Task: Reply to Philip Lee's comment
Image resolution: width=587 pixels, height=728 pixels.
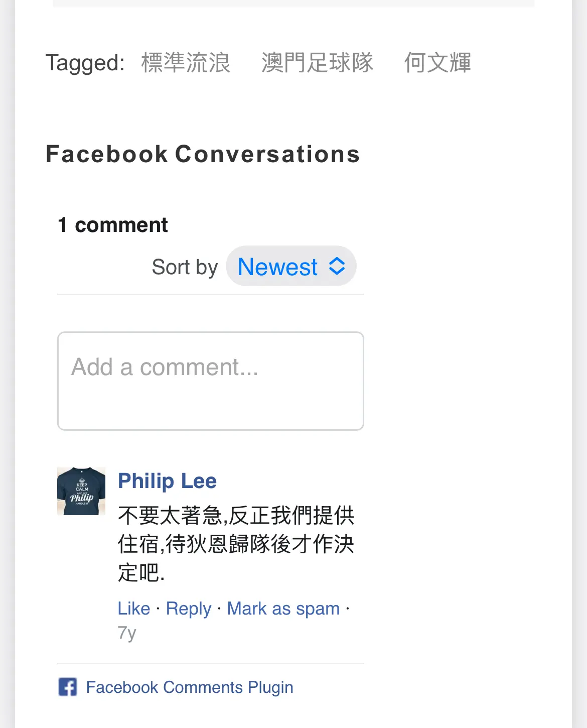Action: click(x=189, y=609)
